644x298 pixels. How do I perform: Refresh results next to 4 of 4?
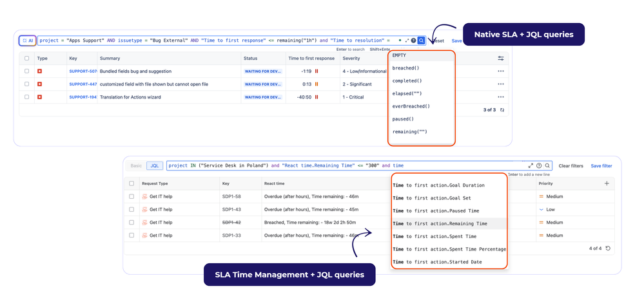608,248
